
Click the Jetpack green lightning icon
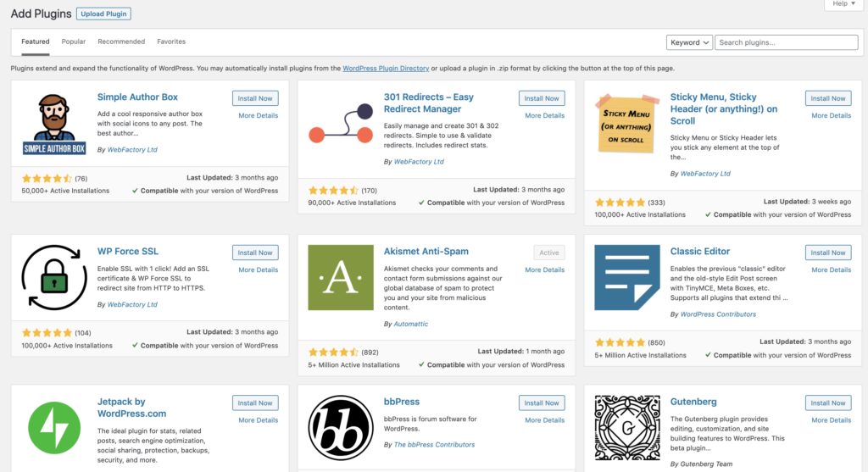tap(54, 428)
